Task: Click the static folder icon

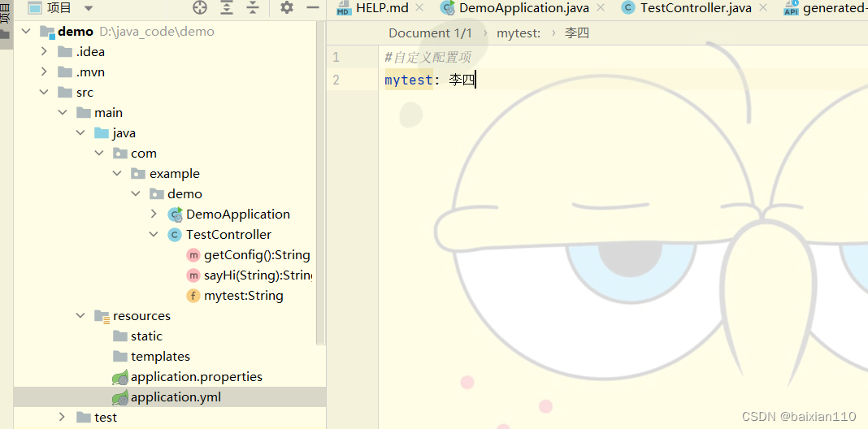Action: click(120, 336)
